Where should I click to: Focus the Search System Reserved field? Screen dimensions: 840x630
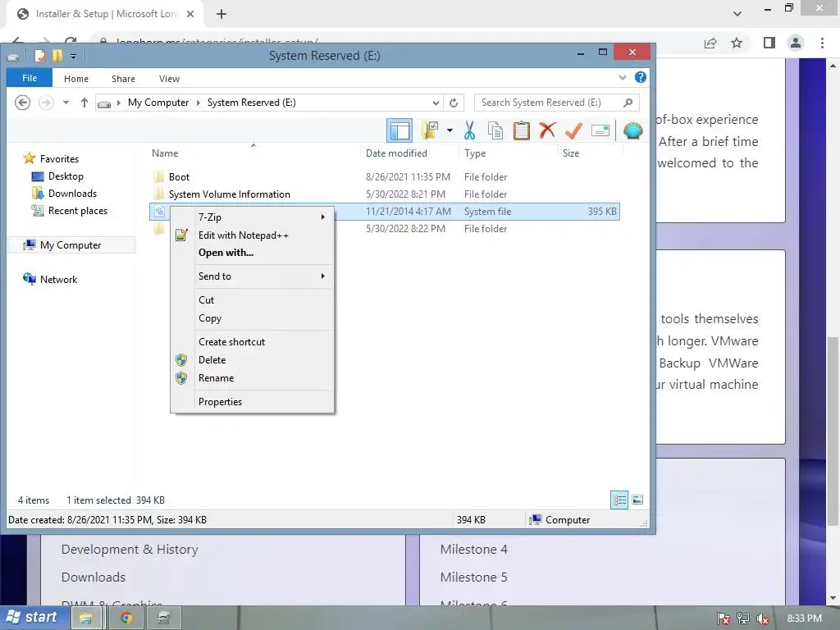tap(557, 103)
